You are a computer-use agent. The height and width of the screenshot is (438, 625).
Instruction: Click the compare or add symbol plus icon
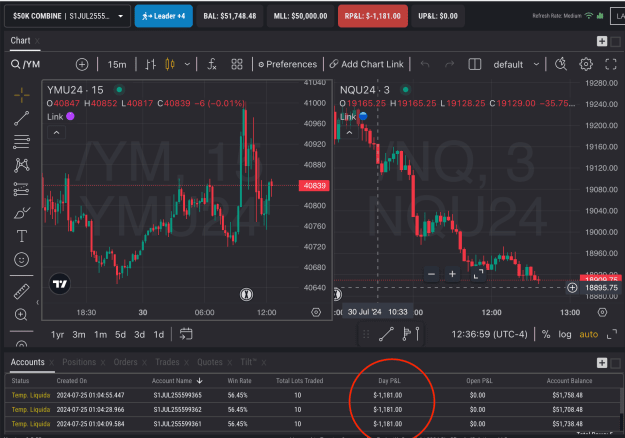pos(82,64)
